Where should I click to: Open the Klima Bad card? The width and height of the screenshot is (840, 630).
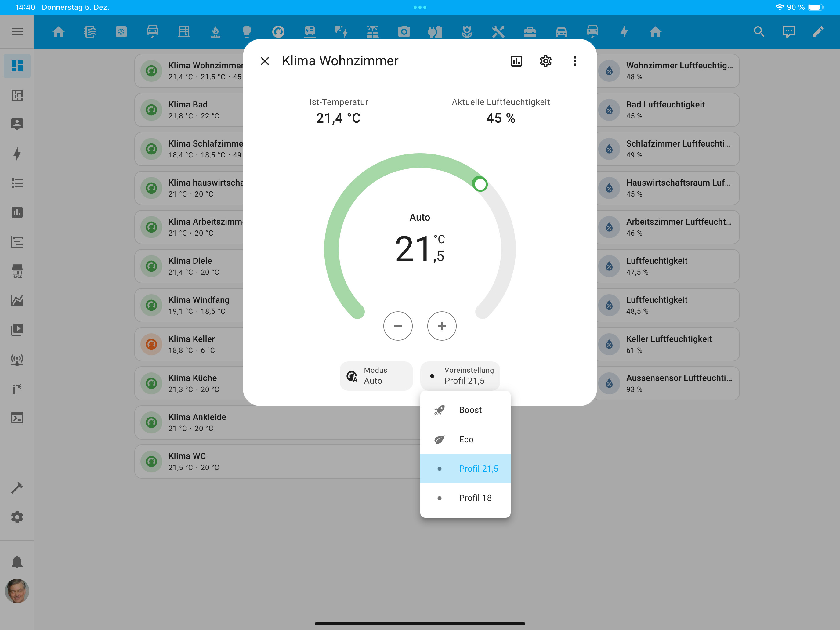[189, 110]
